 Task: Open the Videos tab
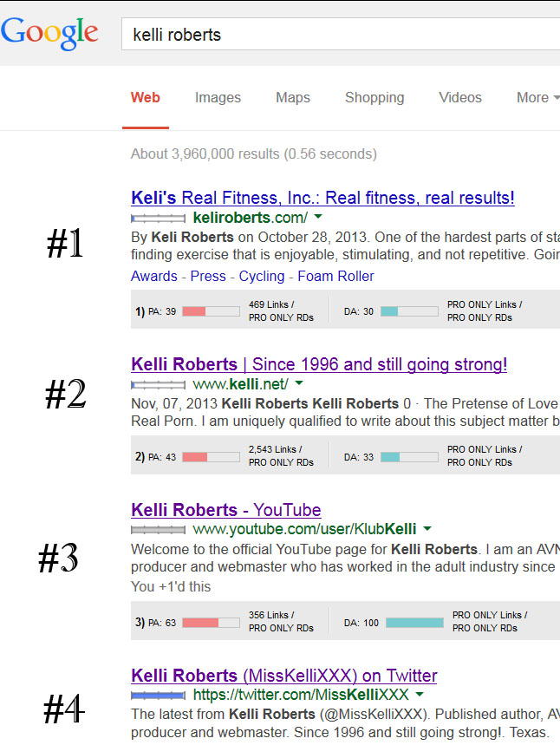tap(460, 97)
